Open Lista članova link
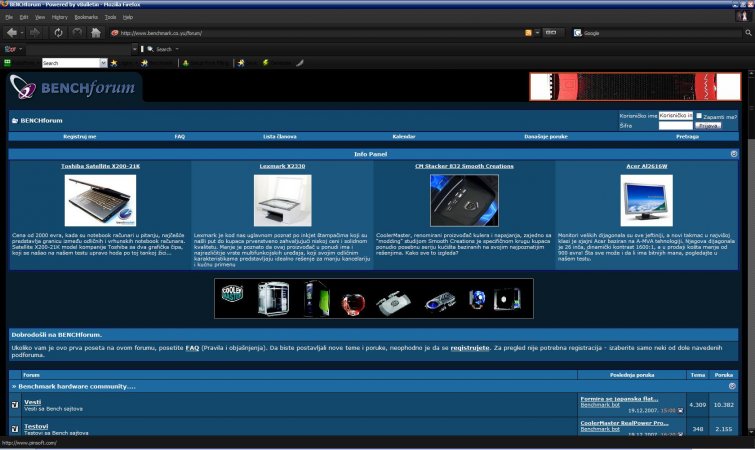 click(x=280, y=136)
